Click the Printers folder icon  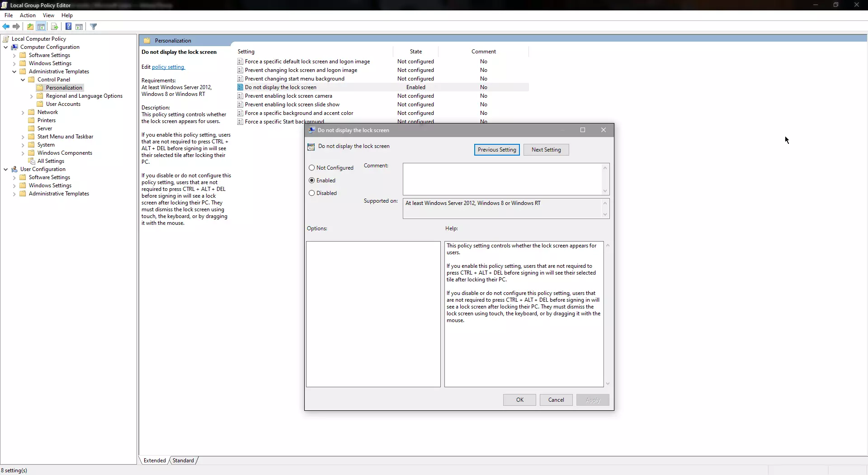pyautogui.click(x=32, y=120)
